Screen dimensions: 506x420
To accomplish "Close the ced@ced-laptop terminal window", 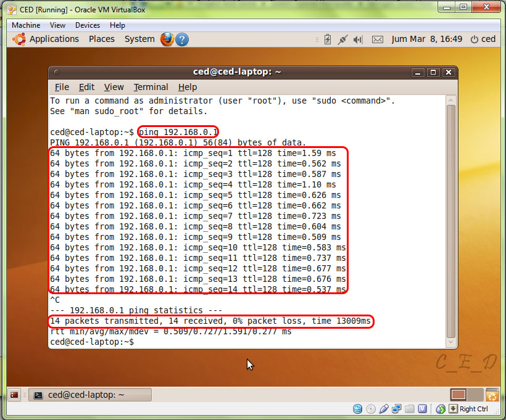I will tap(449, 72).
